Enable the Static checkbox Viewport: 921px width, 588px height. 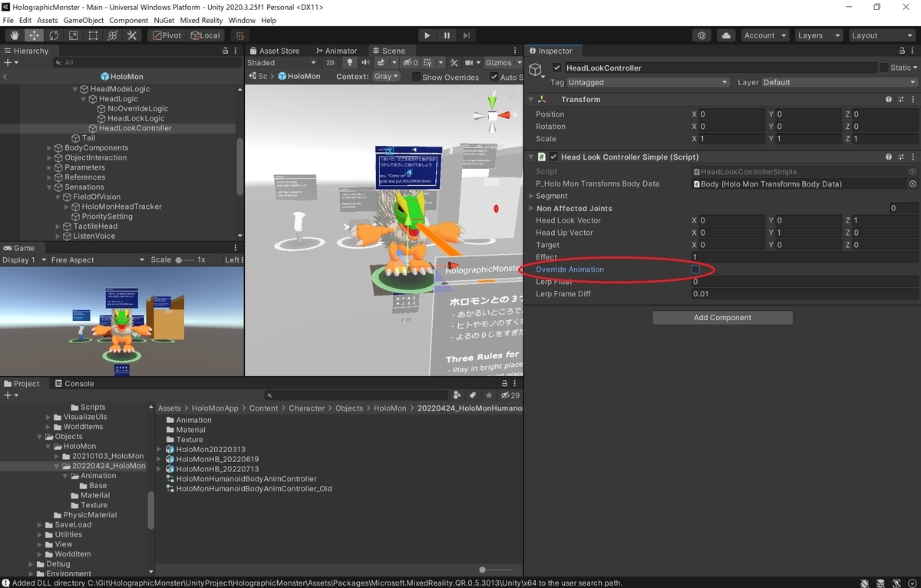[884, 68]
